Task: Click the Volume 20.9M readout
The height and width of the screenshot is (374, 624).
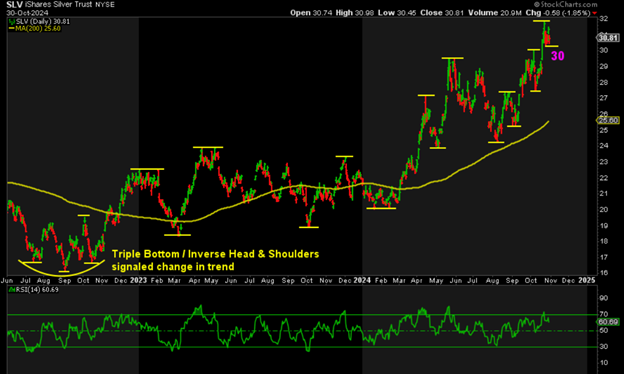Action: point(495,13)
